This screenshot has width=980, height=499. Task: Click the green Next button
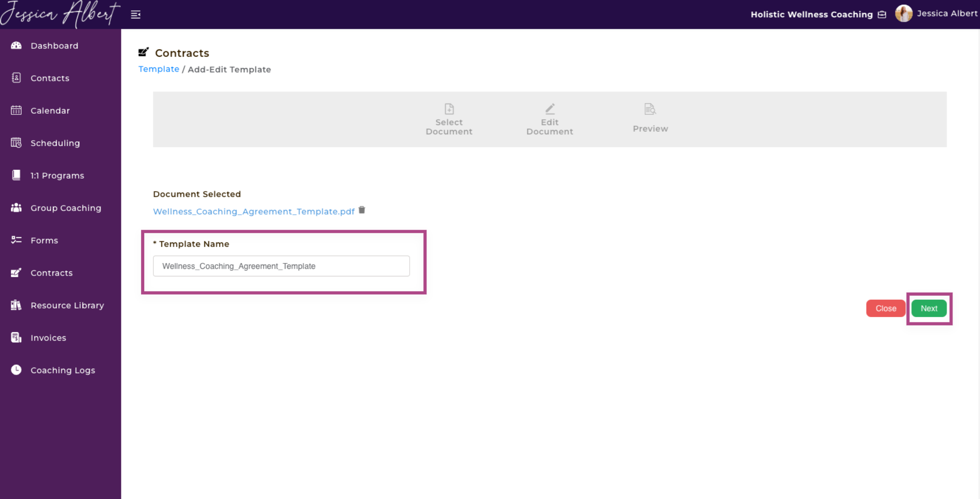point(929,308)
